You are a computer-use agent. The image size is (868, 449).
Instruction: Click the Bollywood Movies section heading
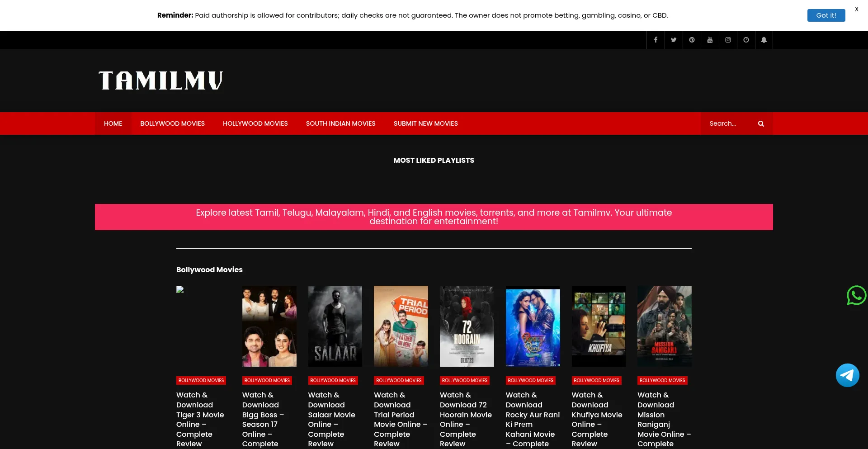tap(209, 269)
